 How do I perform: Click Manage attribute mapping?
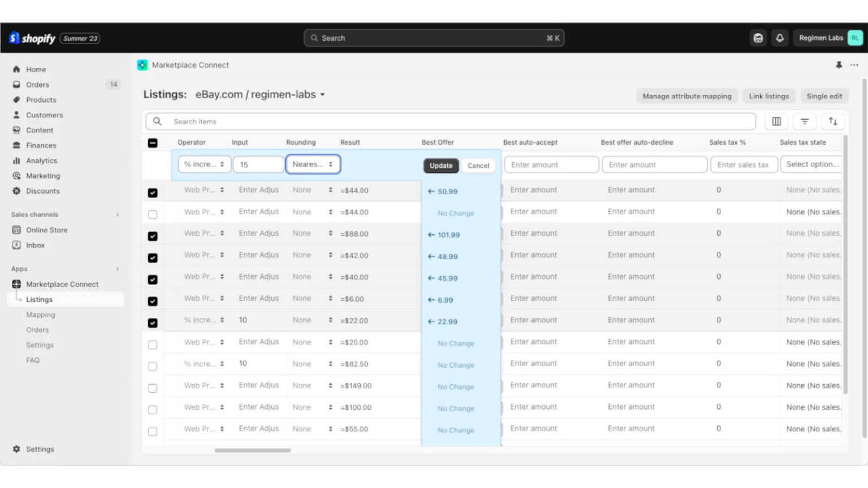(x=687, y=96)
